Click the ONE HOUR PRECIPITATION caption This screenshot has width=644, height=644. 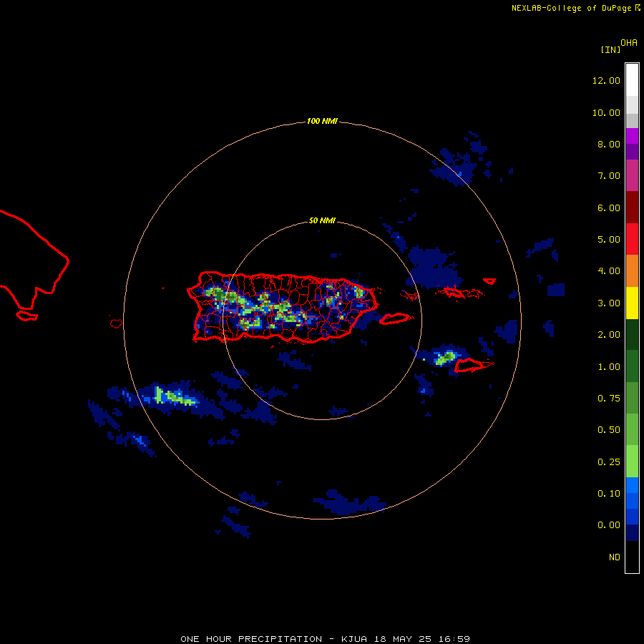pyautogui.click(x=251, y=639)
